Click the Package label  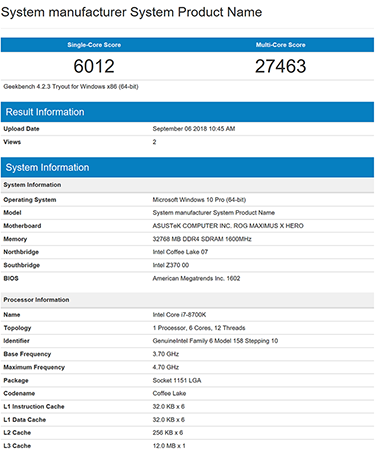pyautogui.click(x=16, y=380)
